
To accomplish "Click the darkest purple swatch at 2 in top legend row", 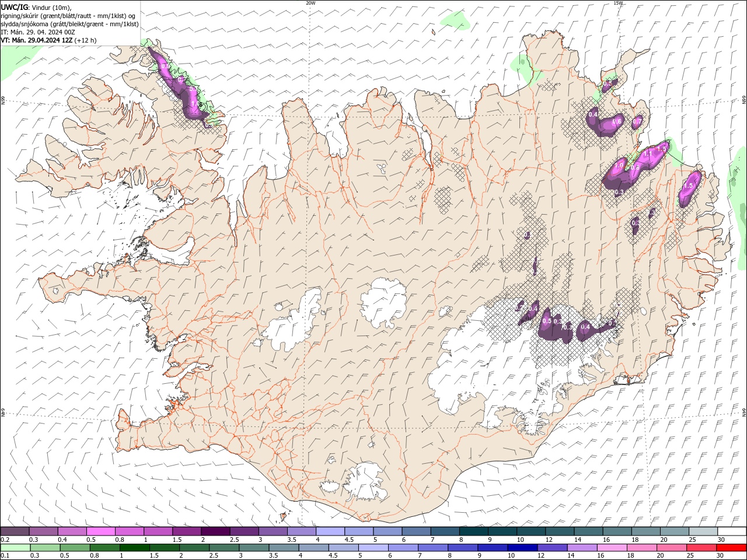I will pos(215,531).
